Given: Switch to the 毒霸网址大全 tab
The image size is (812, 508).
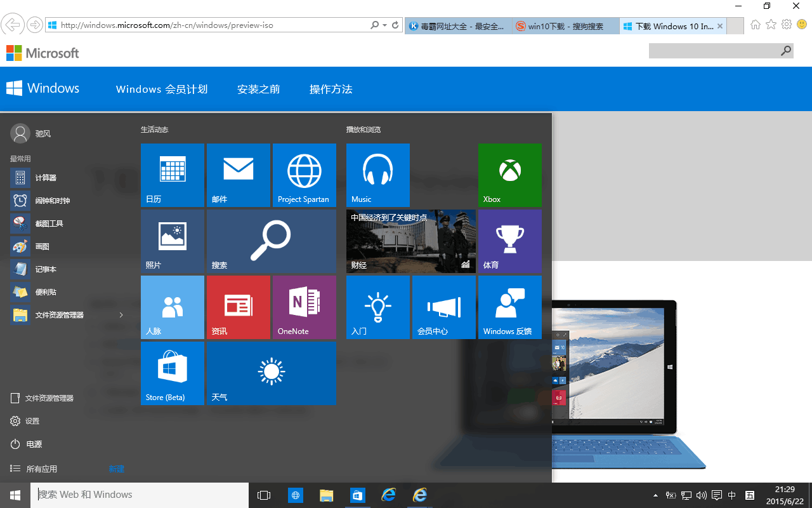Looking at the screenshot, I should pyautogui.click(x=458, y=26).
